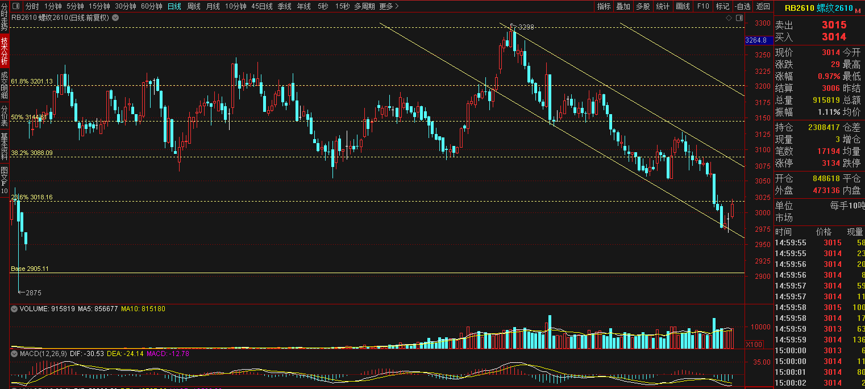The height and width of the screenshot is (389, 865).
Task: Open 图文F10 sidebar tab
Action: pos(4,179)
